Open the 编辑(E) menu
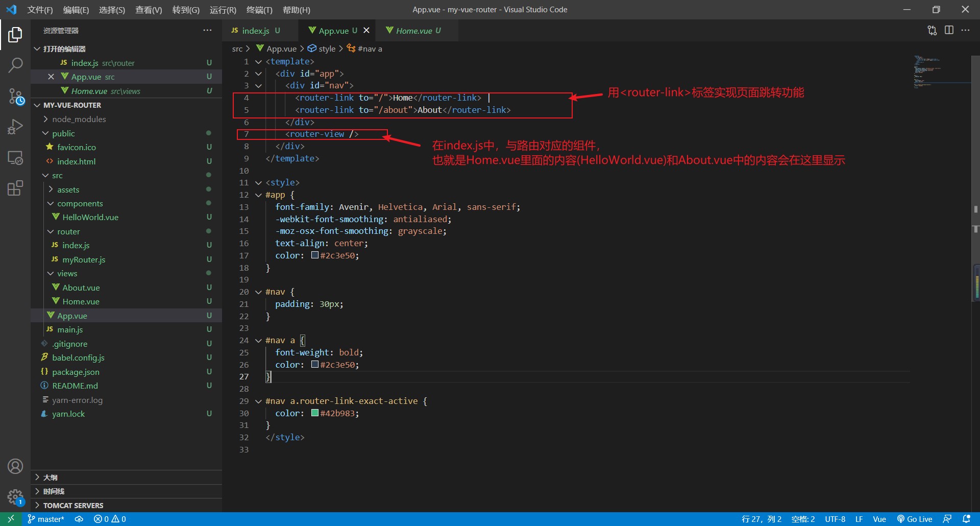980x526 pixels. (x=76, y=10)
